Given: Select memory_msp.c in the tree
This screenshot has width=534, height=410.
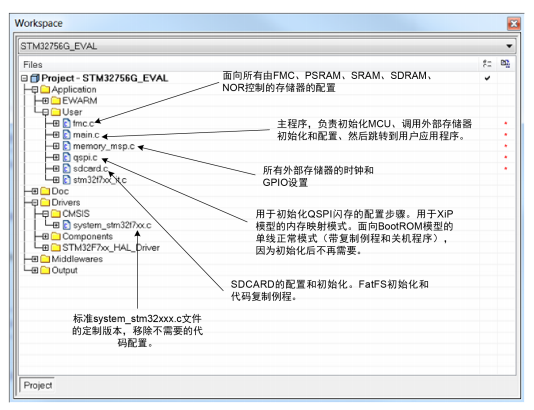Looking at the screenshot, I should (x=104, y=146).
